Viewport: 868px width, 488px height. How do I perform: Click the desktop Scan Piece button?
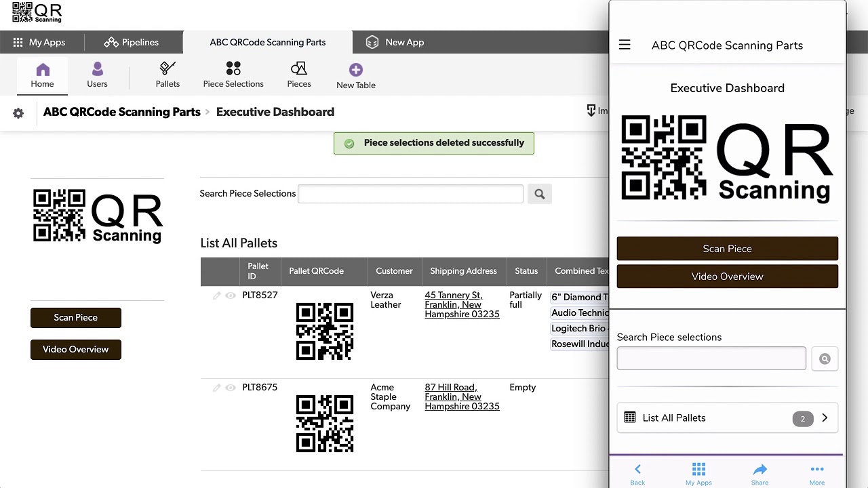pyautogui.click(x=76, y=317)
